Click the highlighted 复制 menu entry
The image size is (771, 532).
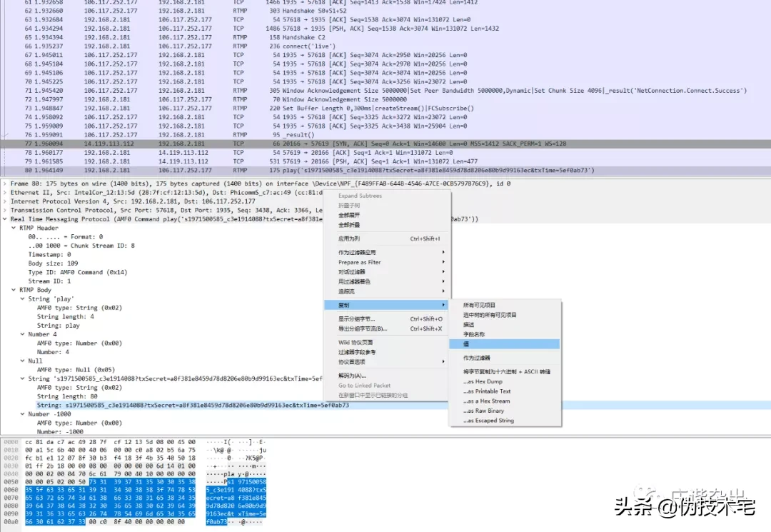386,305
